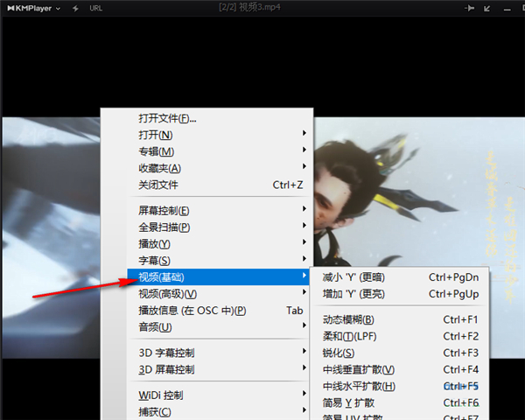
Task: Expand the 打开(N) submenu
Action: [x=220, y=135]
